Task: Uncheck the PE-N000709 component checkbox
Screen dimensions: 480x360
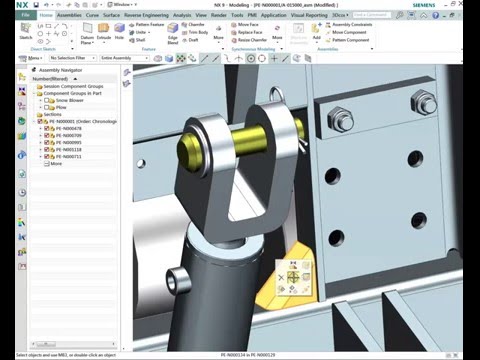Action: (47, 136)
